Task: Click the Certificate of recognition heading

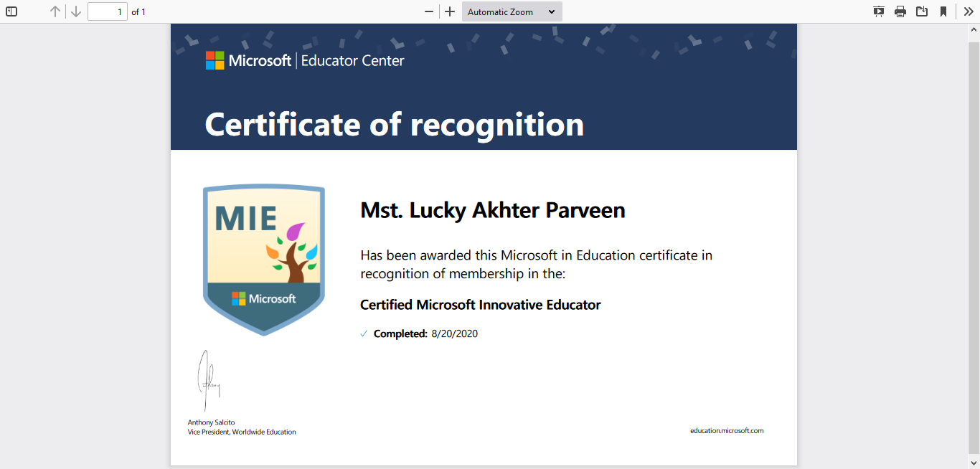Action: [x=395, y=124]
